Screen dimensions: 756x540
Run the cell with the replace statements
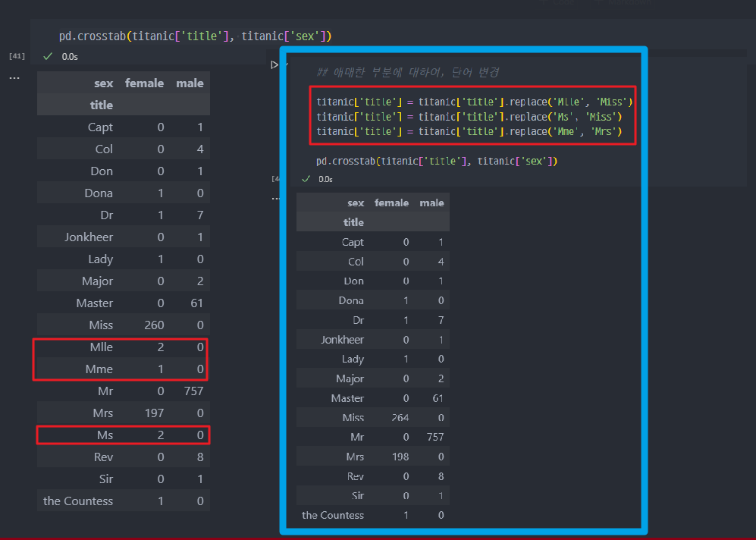point(274,64)
